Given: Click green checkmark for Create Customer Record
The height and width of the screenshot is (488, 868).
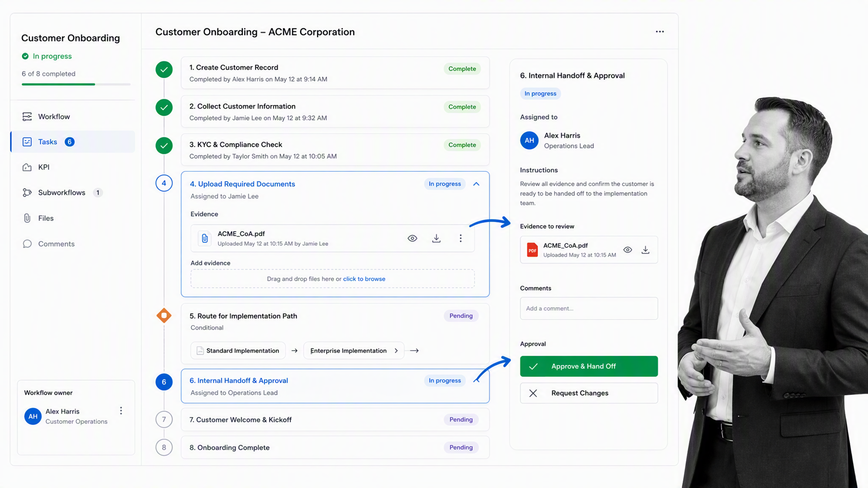Looking at the screenshot, I should [164, 69].
